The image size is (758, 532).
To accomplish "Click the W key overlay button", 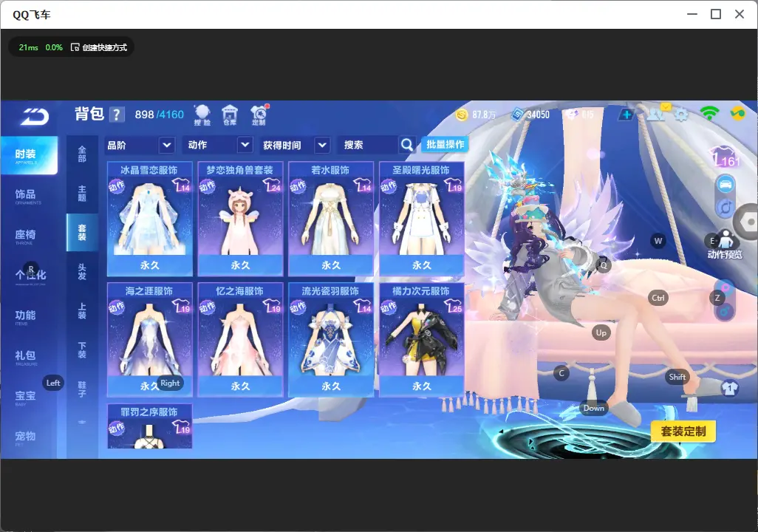I will 658,241.
